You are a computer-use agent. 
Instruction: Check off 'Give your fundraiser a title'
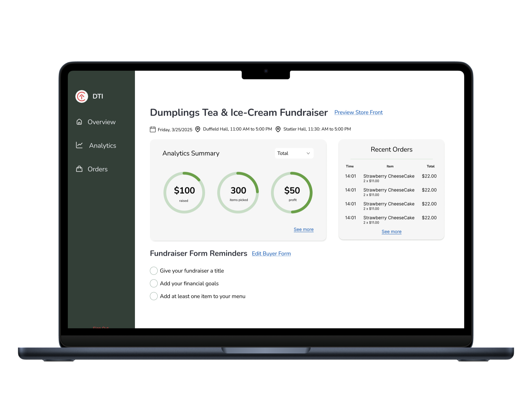point(154,271)
